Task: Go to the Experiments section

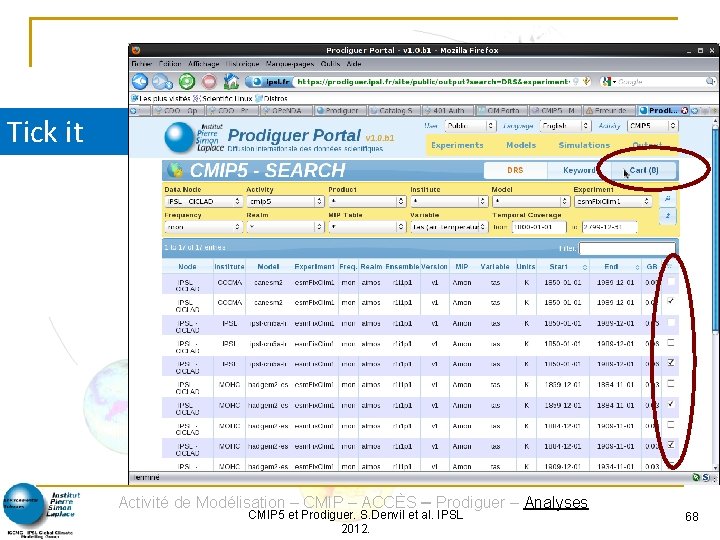Action: [x=457, y=145]
